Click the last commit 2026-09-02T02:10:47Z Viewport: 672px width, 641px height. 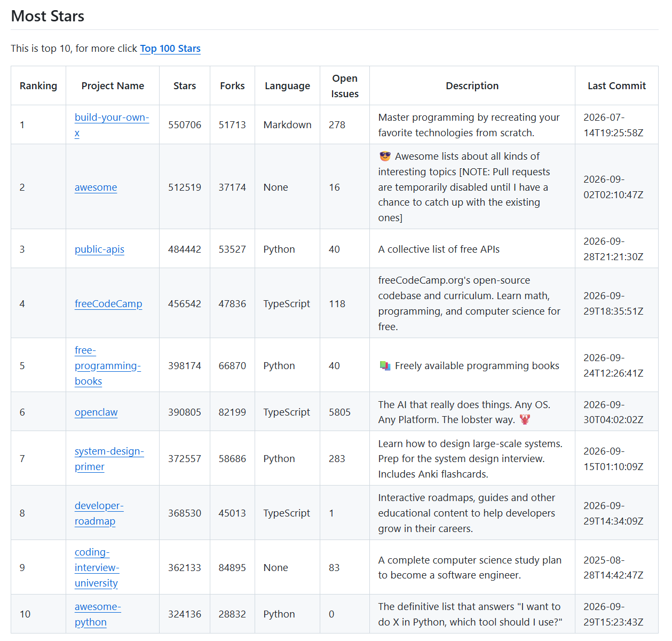click(x=613, y=187)
